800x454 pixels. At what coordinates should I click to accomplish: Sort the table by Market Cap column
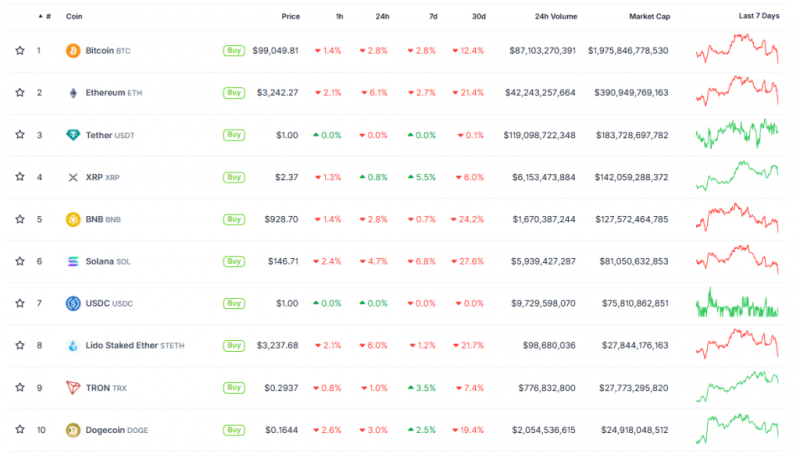[649, 16]
